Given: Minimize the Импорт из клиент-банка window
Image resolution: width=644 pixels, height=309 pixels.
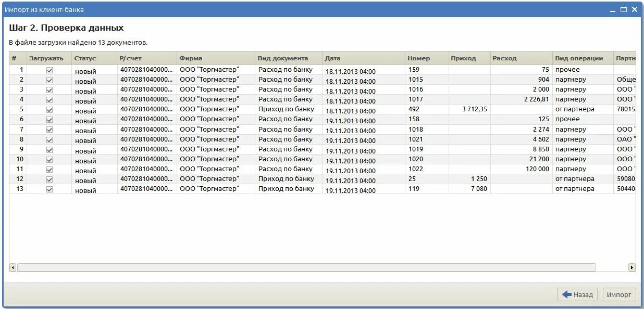Looking at the screenshot, I should pyautogui.click(x=613, y=9).
